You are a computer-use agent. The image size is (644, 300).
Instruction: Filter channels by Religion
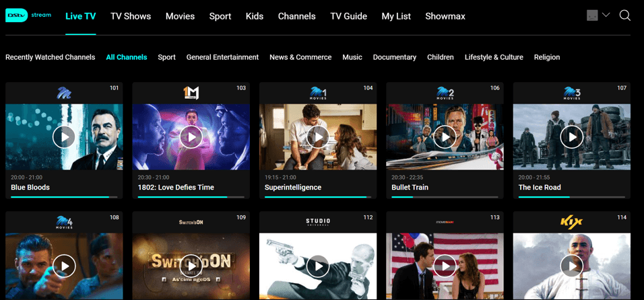click(547, 57)
